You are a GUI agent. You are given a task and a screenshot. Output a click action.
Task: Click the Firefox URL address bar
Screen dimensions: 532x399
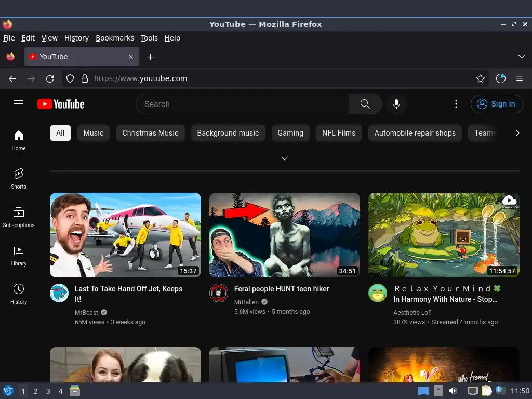(275, 79)
